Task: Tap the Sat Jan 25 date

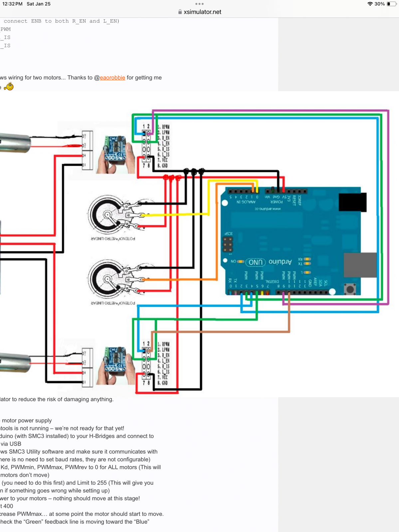Action: (x=39, y=4)
